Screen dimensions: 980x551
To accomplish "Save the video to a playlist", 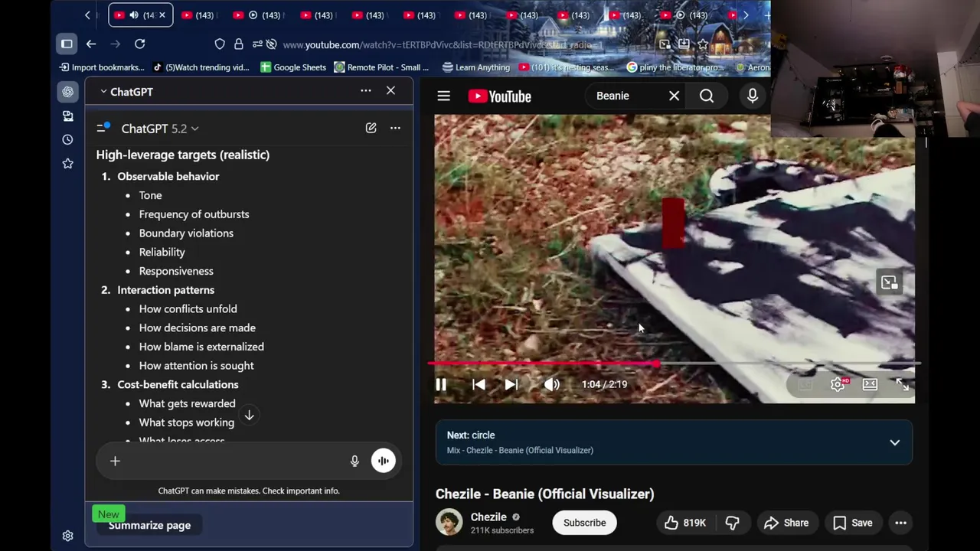I will click(x=852, y=523).
